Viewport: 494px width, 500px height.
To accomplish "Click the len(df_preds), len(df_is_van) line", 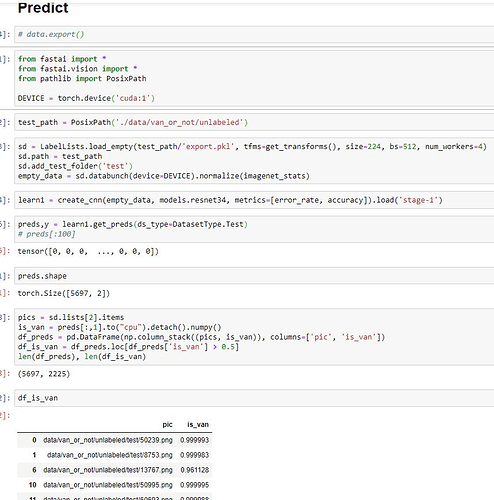I will (82, 357).
